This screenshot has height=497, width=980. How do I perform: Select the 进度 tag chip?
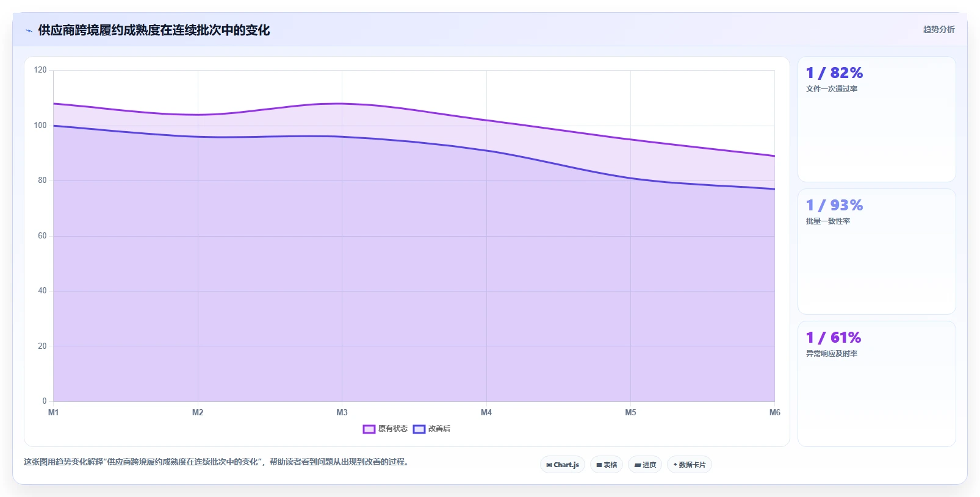[645, 465]
